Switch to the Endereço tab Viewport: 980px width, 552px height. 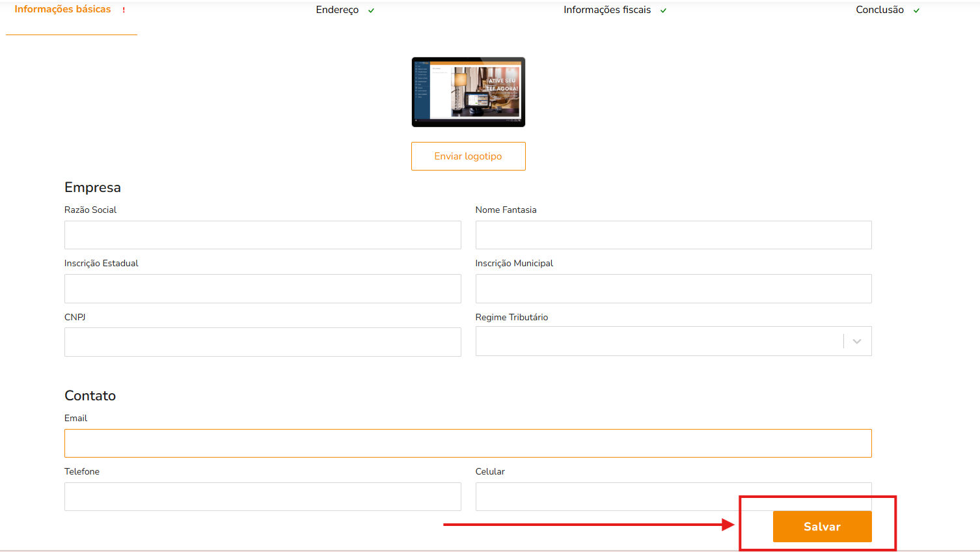337,10
